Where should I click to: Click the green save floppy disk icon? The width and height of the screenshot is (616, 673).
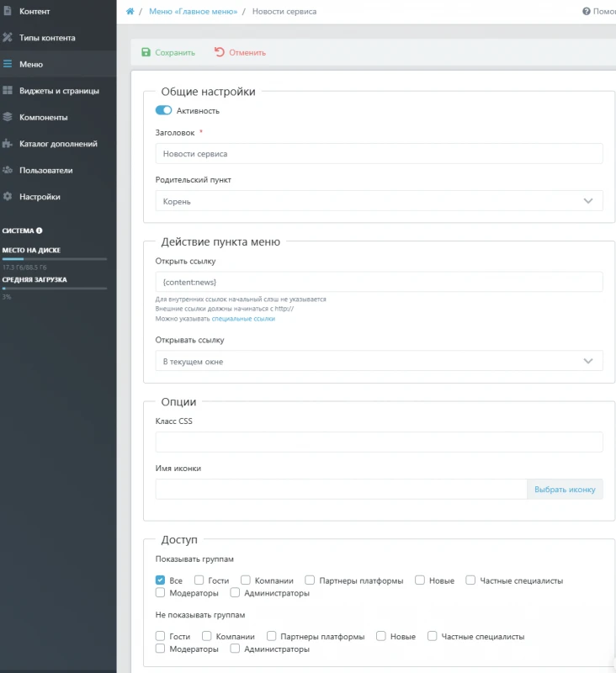[x=146, y=52]
